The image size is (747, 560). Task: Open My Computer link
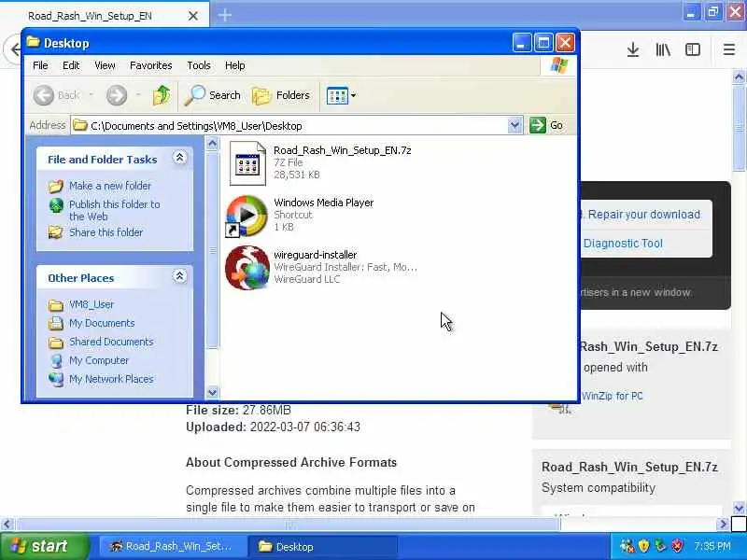tap(99, 360)
